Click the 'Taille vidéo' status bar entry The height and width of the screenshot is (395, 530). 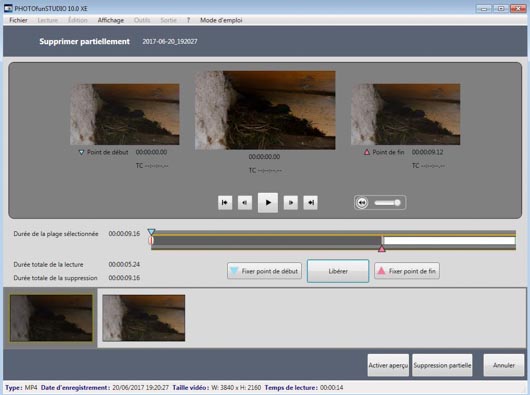[x=217, y=388]
